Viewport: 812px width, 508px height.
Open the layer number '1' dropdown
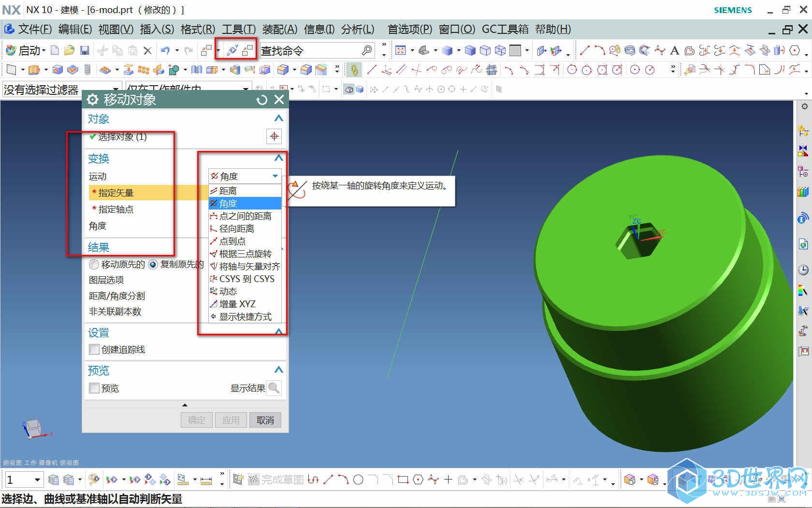(24, 479)
